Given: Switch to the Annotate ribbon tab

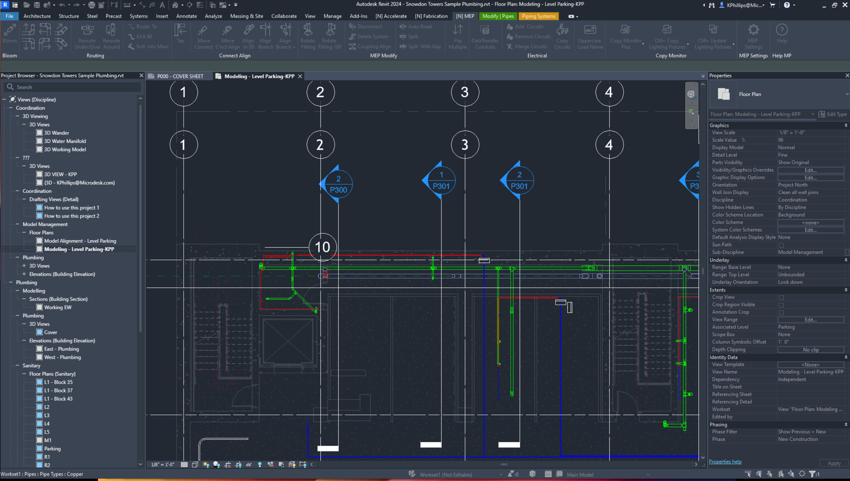Looking at the screenshot, I should pos(186,16).
